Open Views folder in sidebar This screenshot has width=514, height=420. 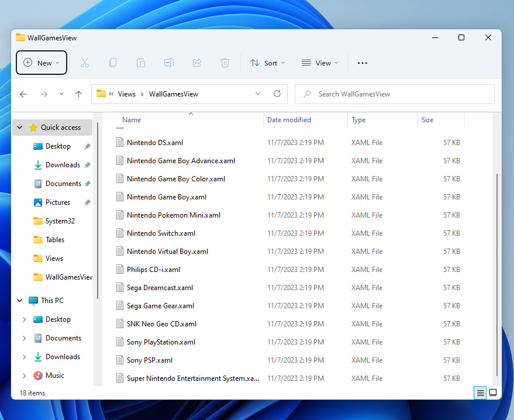point(54,259)
